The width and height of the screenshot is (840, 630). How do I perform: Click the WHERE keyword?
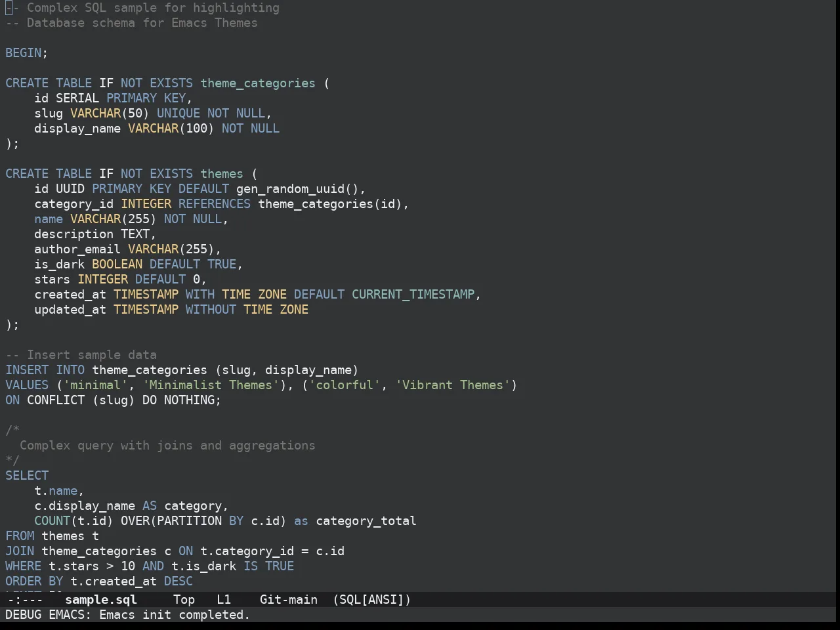24,566
